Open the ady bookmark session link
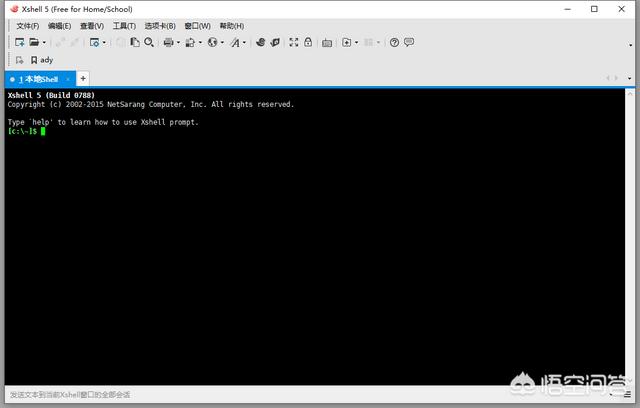Viewport: 640px width, 408px height. click(x=42, y=60)
